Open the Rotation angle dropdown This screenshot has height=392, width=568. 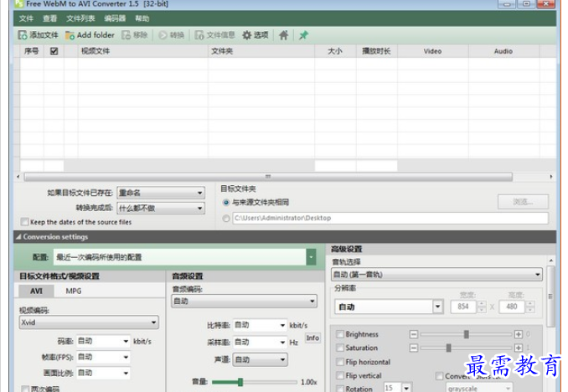coord(406,388)
